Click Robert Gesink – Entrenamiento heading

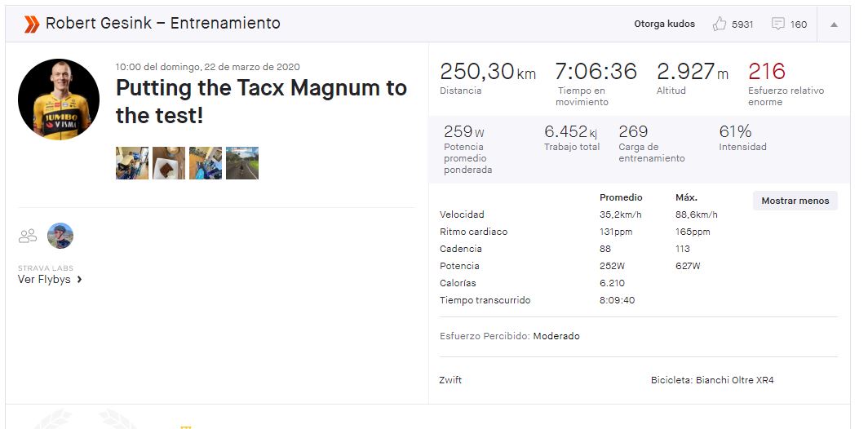[x=163, y=24]
